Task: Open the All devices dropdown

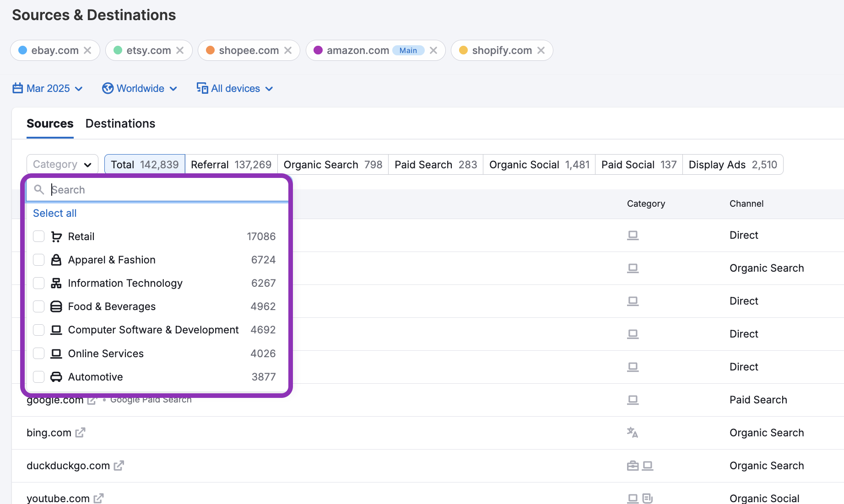Action: pos(235,88)
